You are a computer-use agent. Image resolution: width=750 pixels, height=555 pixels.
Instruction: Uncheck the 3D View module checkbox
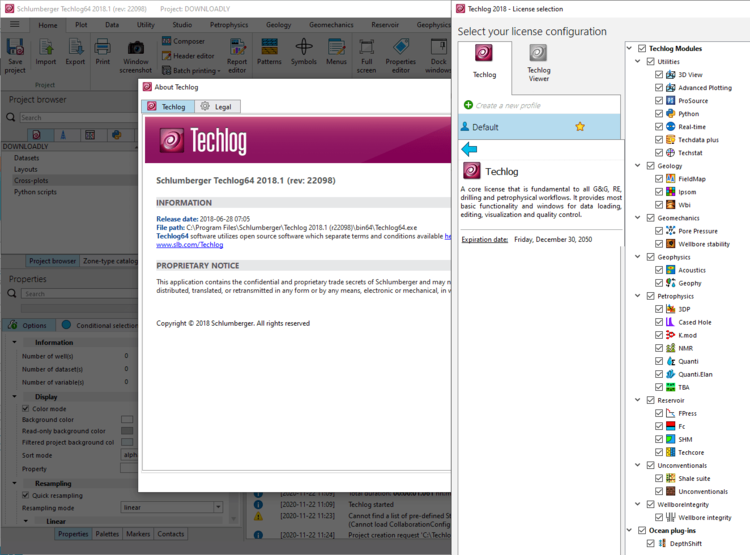[659, 75]
